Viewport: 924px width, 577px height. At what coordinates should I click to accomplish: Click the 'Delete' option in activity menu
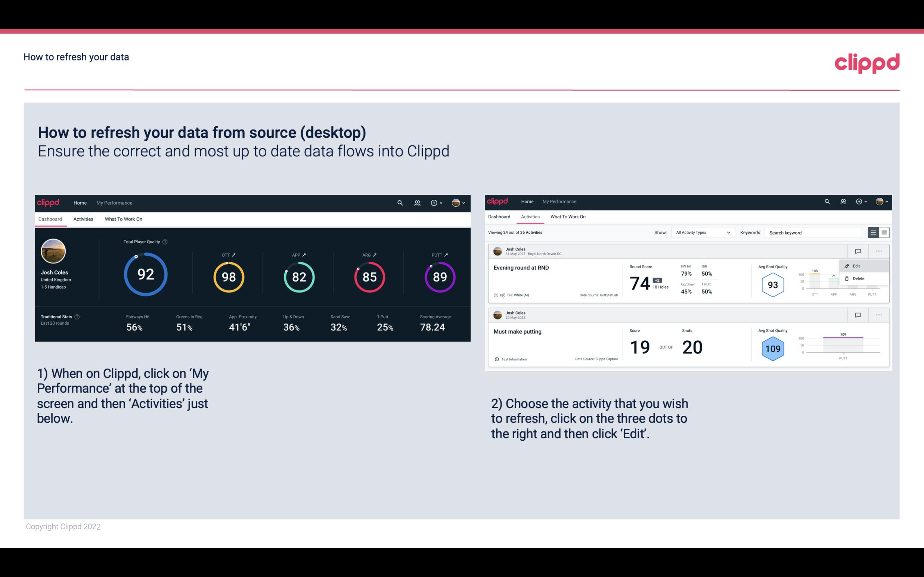[858, 278]
